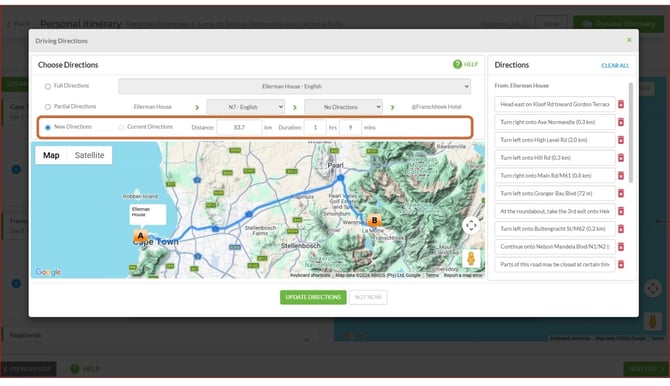
Task: Open the 'N7 - English' dropdown
Action: [246, 107]
